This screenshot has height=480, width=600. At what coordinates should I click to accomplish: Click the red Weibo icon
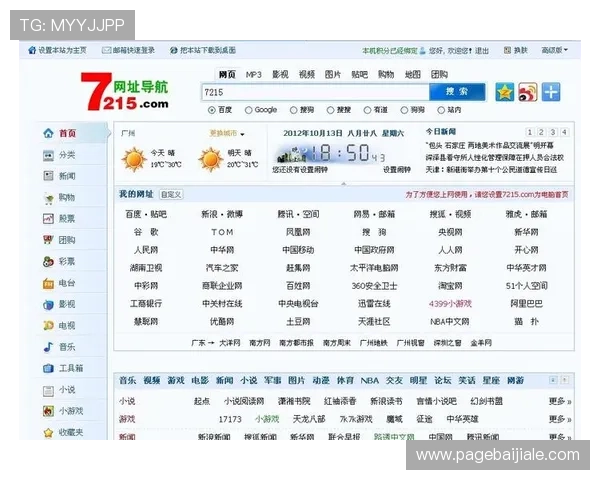tap(528, 92)
